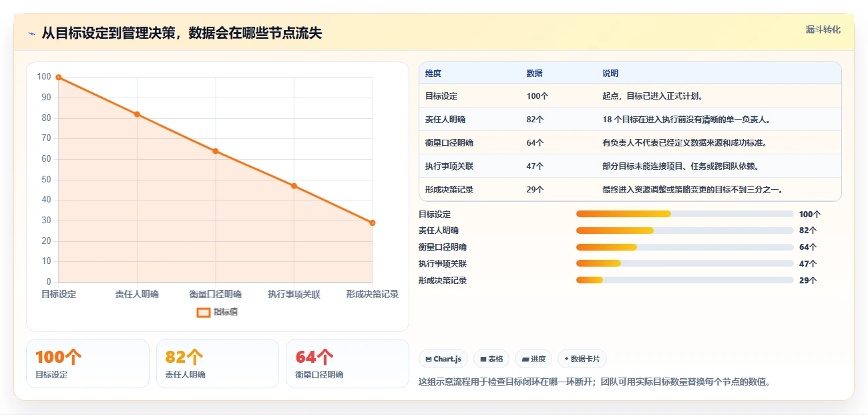Click 责任人明确 x-axis label on chart

(x=137, y=295)
